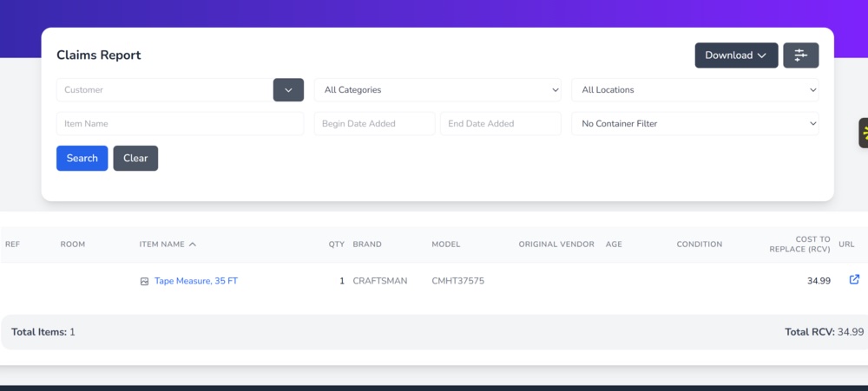Focus the Begin Date Added field
The width and height of the screenshot is (868, 391).
point(374,123)
